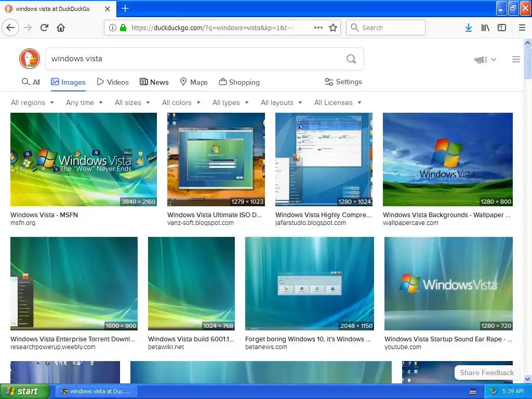
Task: Switch to the Videos tab
Action: [x=113, y=82]
